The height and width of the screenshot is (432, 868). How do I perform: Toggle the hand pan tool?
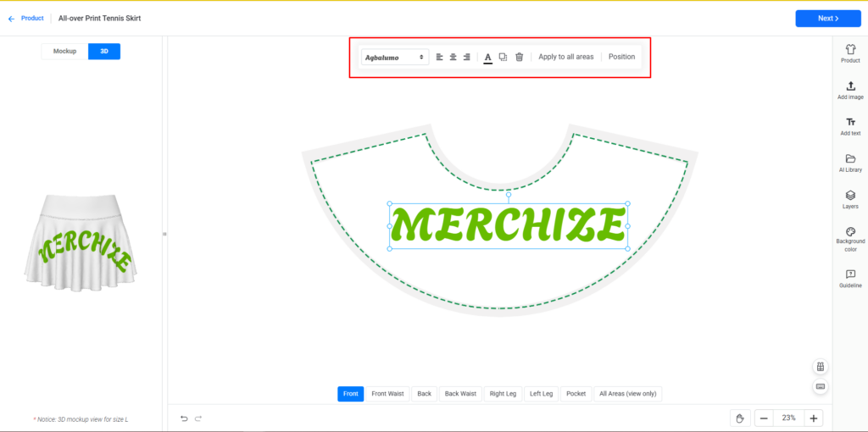[739, 418]
